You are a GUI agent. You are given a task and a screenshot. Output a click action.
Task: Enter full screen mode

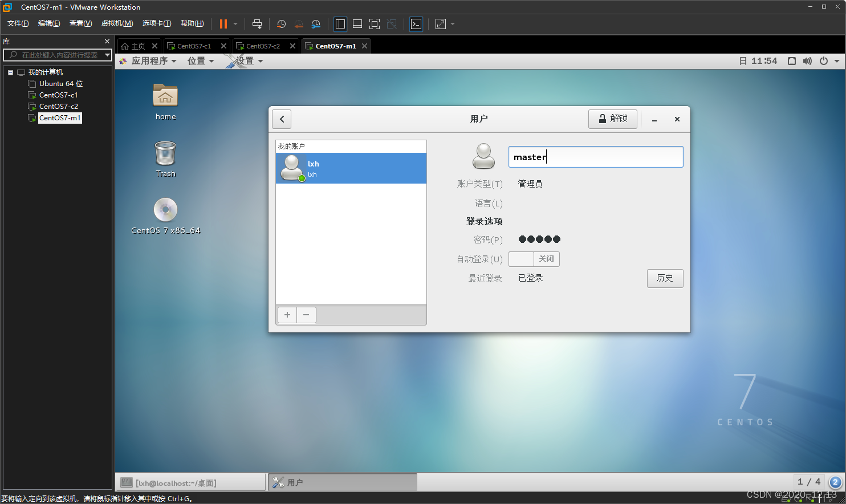pyautogui.click(x=375, y=24)
